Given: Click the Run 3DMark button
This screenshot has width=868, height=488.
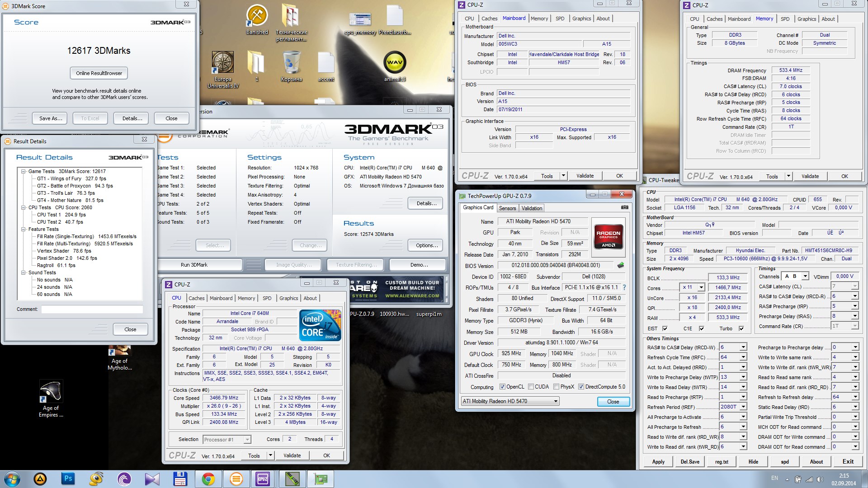Looking at the screenshot, I should coord(194,265).
